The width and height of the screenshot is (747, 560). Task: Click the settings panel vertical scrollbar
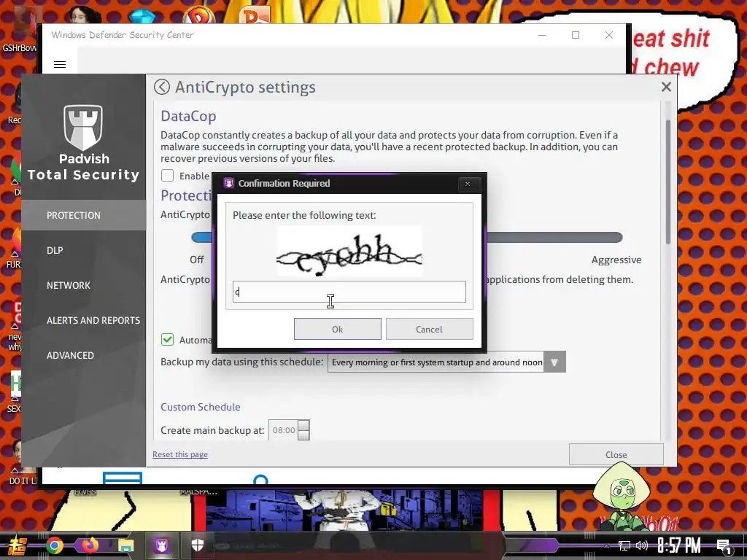[x=668, y=182]
